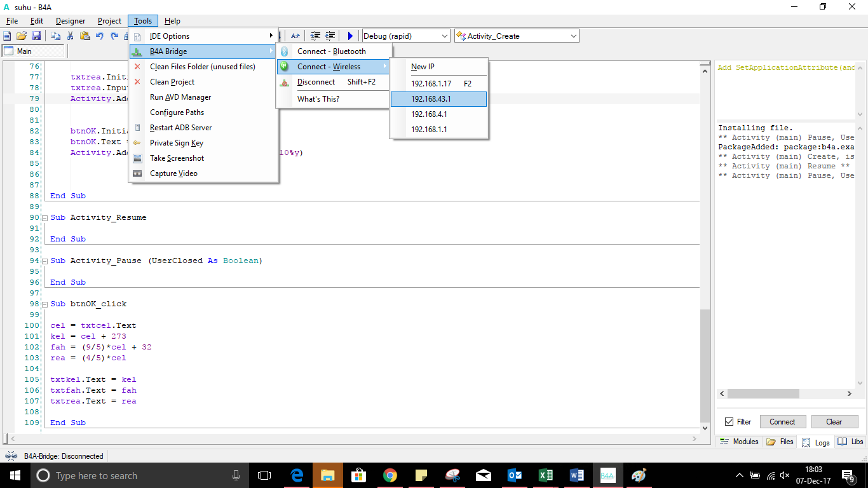This screenshot has height=488, width=868.
Task: Open Google Chrome from the taskbar
Action: 390,475
